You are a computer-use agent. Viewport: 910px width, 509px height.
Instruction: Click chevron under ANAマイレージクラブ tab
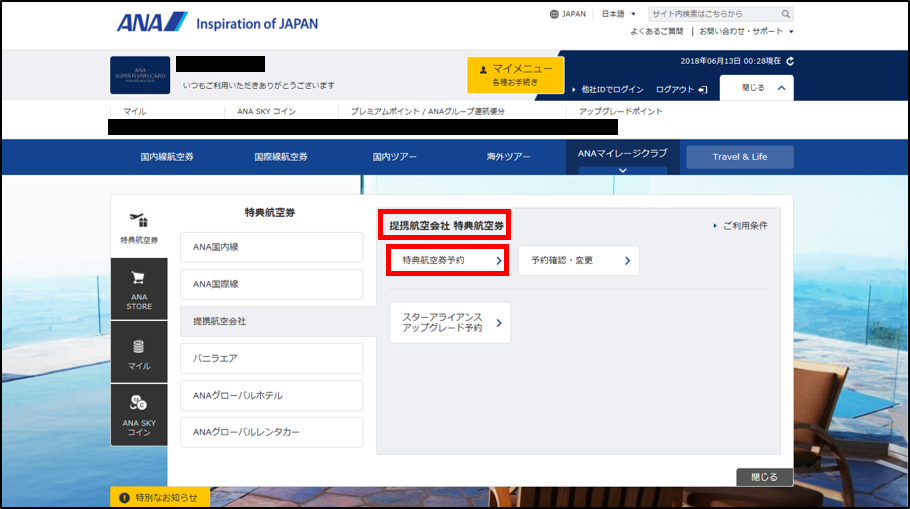click(623, 171)
